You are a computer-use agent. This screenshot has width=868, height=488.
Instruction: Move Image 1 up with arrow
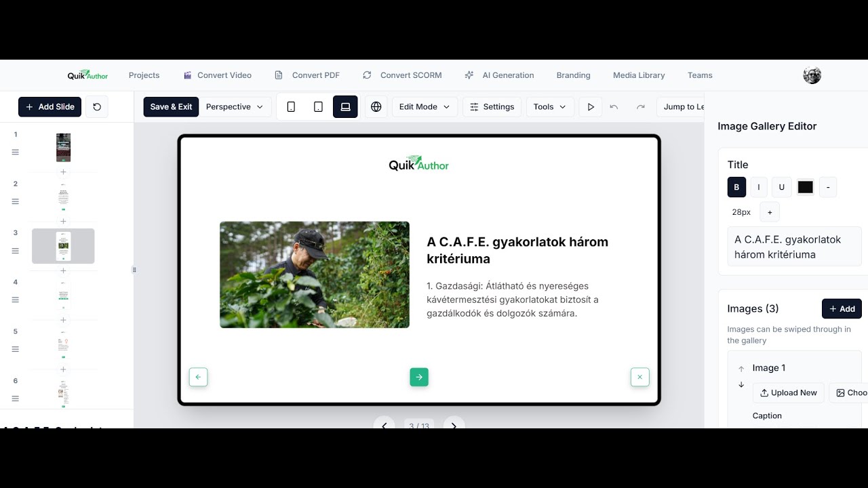click(x=741, y=369)
